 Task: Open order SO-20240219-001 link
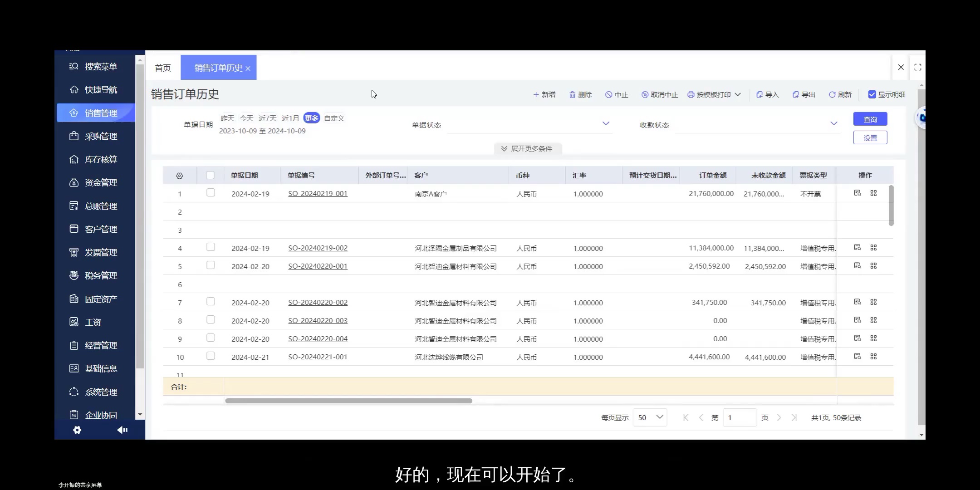(x=317, y=193)
